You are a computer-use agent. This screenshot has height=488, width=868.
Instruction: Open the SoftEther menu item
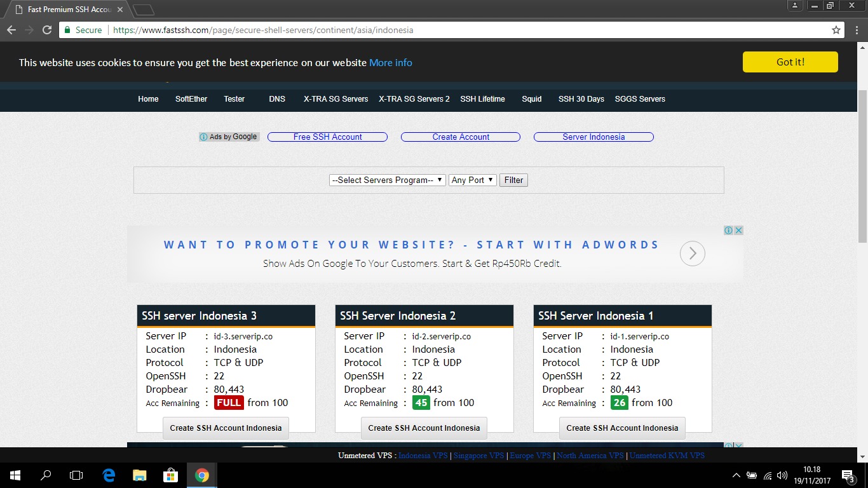tap(191, 99)
